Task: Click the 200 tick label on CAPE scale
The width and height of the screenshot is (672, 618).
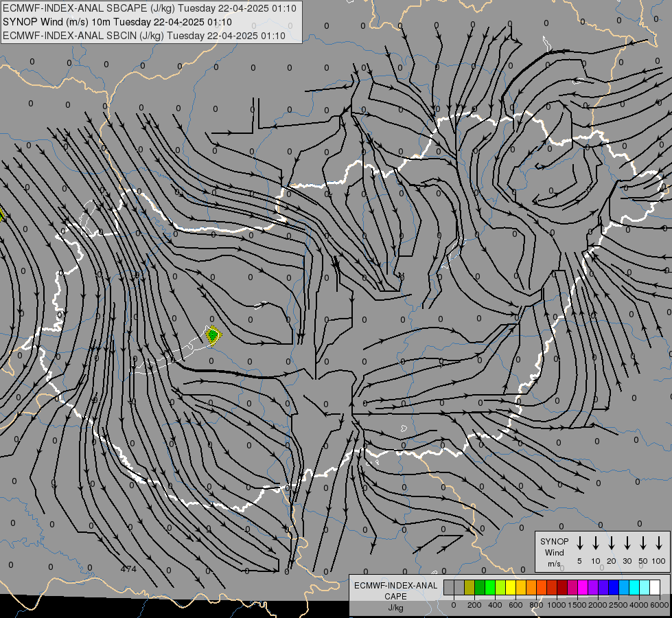Action: tap(474, 605)
